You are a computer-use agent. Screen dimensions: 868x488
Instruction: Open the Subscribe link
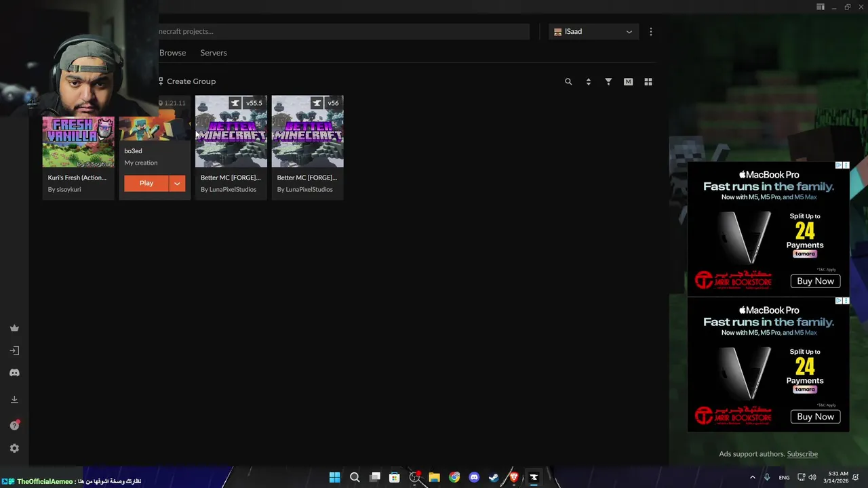click(802, 454)
